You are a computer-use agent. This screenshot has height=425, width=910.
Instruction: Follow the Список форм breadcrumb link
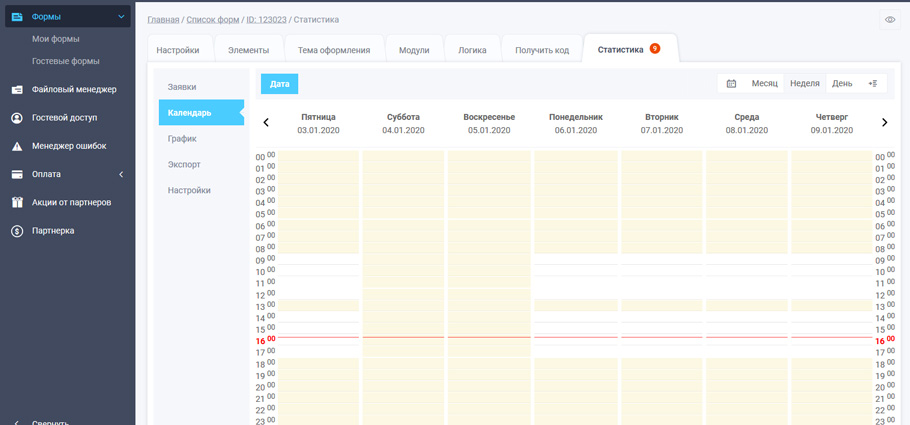[215, 20]
